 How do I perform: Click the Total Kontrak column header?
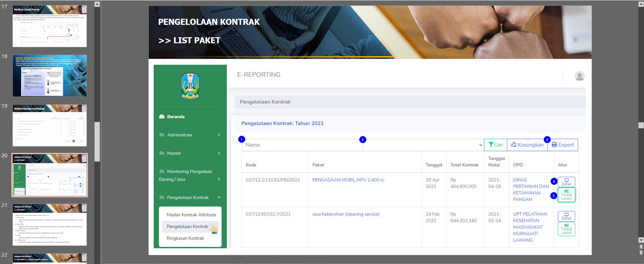464,165
